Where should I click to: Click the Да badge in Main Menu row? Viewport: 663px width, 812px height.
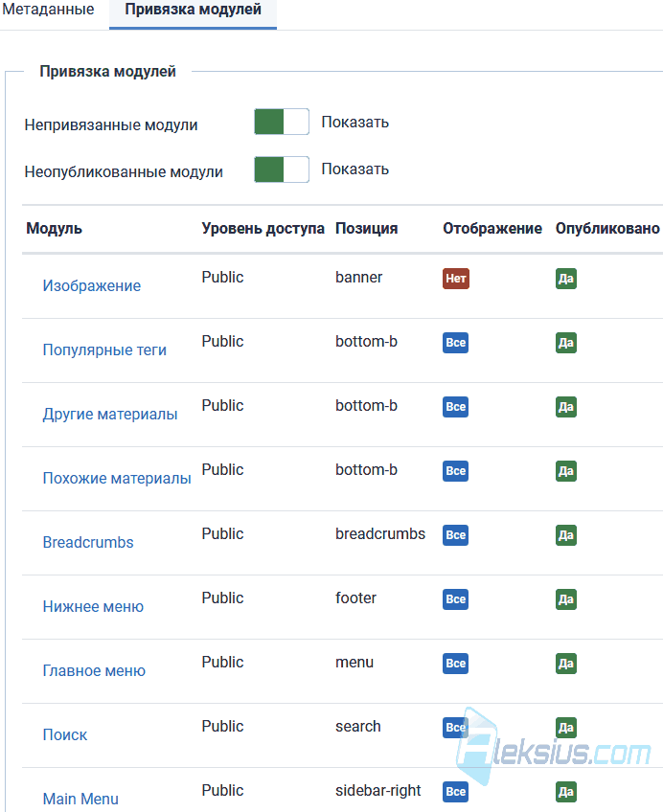(x=566, y=792)
